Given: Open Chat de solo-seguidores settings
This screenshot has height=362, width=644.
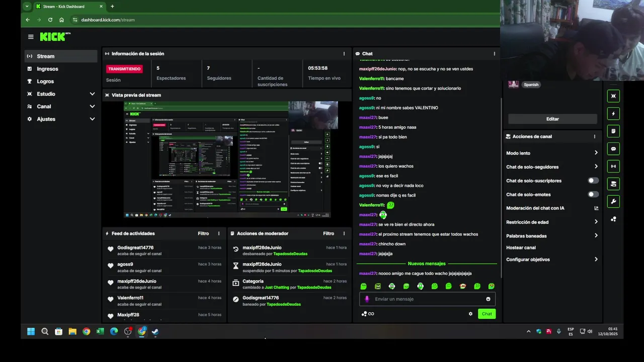Looking at the screenshot, I should [x=552, y=167].
